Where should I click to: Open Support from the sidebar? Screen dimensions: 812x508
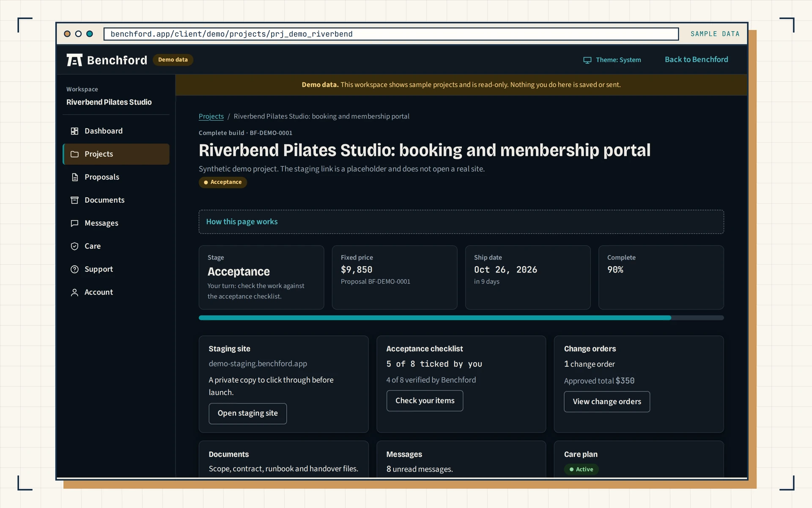[116, 269]
